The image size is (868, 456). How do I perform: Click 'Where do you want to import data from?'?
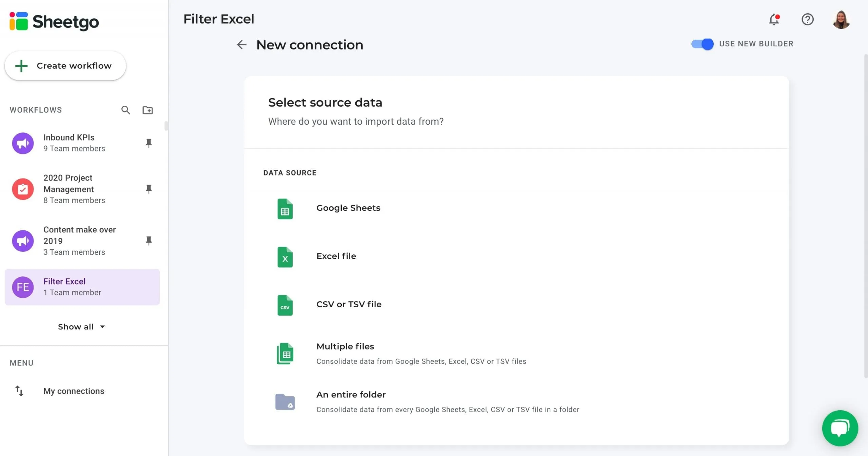coord(356,121)
